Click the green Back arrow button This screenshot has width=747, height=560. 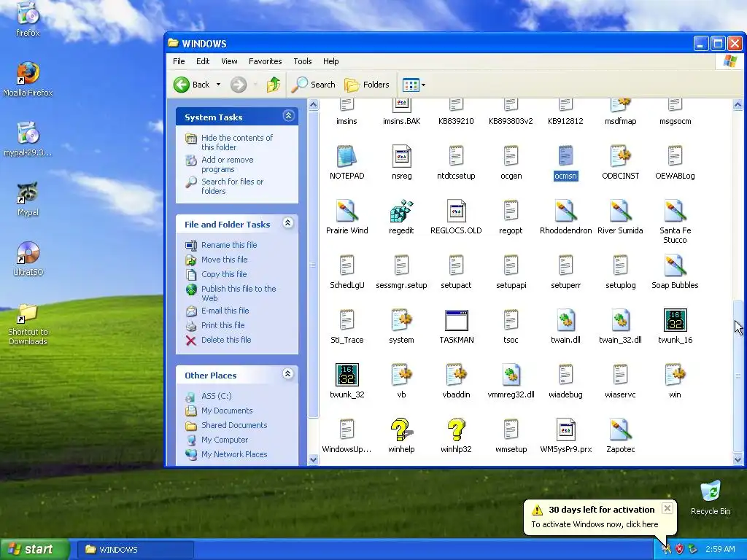tap(182, 85)
